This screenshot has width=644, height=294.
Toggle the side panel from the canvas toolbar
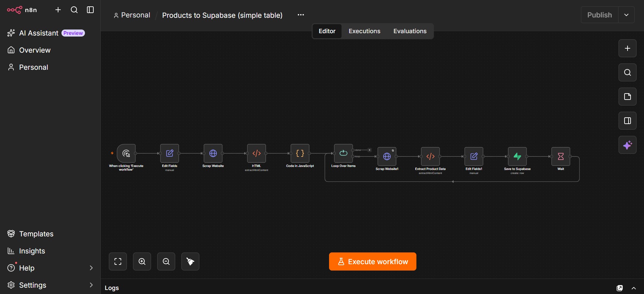(628, 121)
